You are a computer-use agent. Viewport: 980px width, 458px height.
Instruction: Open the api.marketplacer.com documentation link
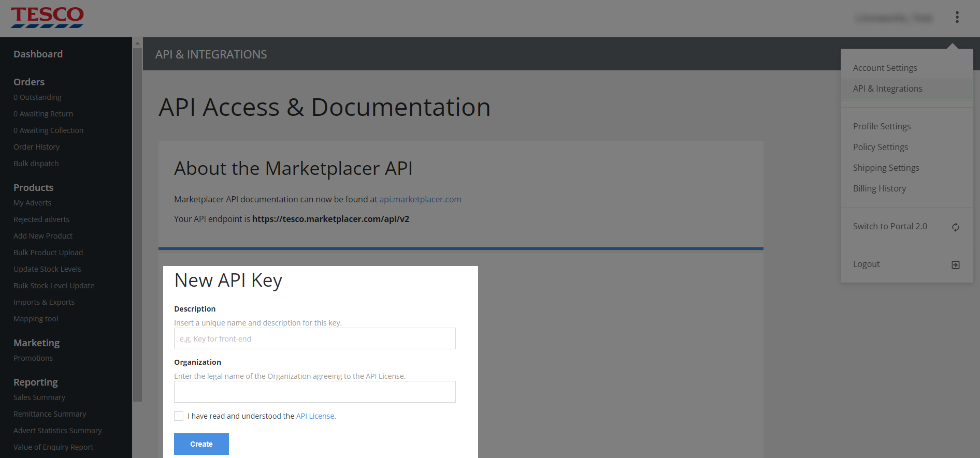420,199
